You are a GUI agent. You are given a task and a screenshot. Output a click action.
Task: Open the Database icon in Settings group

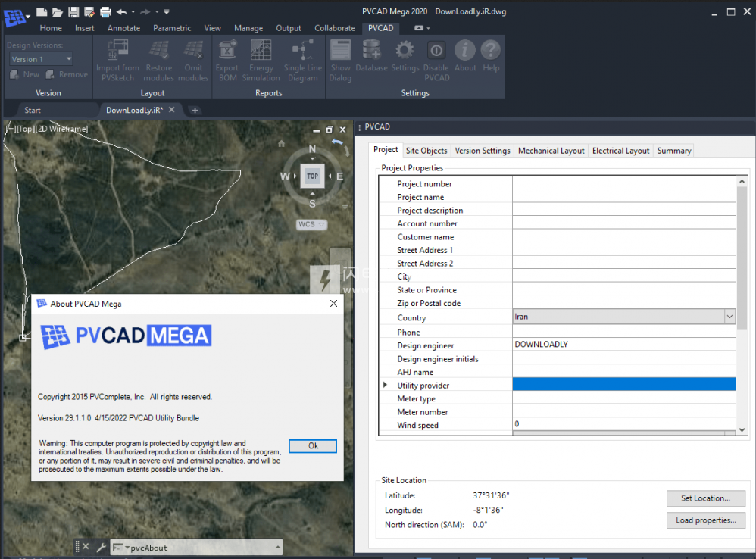pyautogui.click(x=371, y=50)
